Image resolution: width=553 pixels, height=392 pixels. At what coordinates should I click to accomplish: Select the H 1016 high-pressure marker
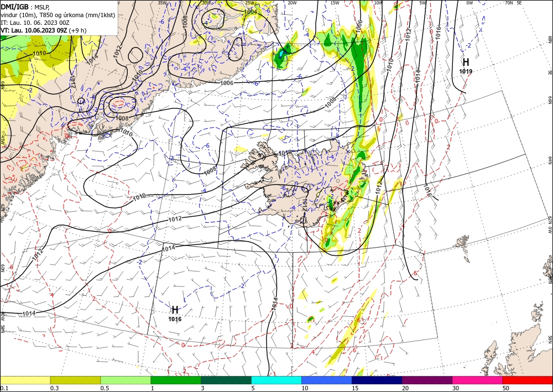[x=175, y=313]
